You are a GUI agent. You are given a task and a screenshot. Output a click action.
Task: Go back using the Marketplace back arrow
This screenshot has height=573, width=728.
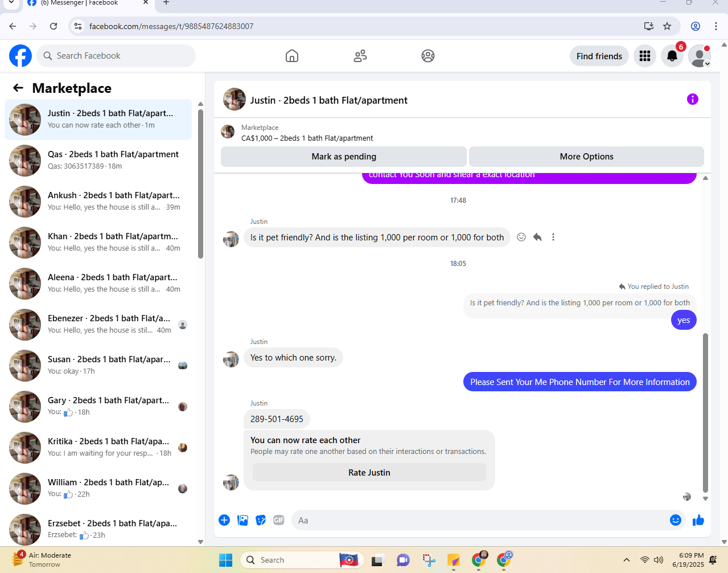point(18,88)
